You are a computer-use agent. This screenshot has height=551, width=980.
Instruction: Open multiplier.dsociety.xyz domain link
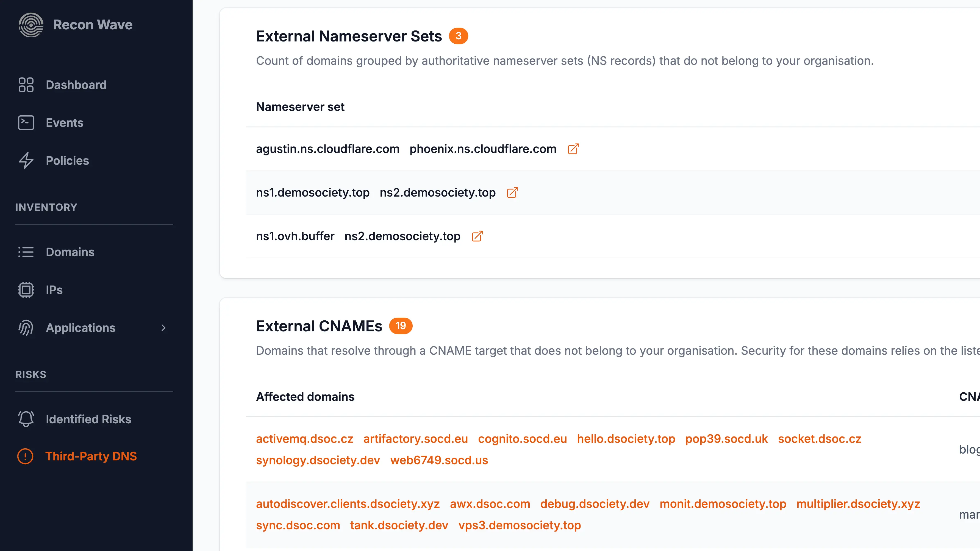coord(858,504)
